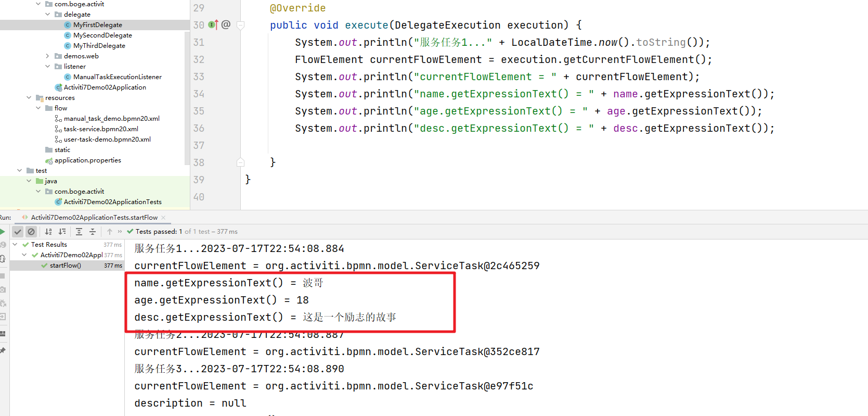Viewport: 868px width, 416px height.
Task: Show more test toolbar actions chevron
Action: 120,232
